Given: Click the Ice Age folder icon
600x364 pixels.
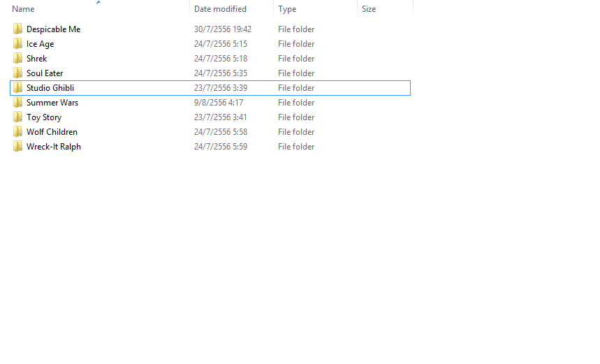Looking at the screenshot, I should [x=17, y=43].
